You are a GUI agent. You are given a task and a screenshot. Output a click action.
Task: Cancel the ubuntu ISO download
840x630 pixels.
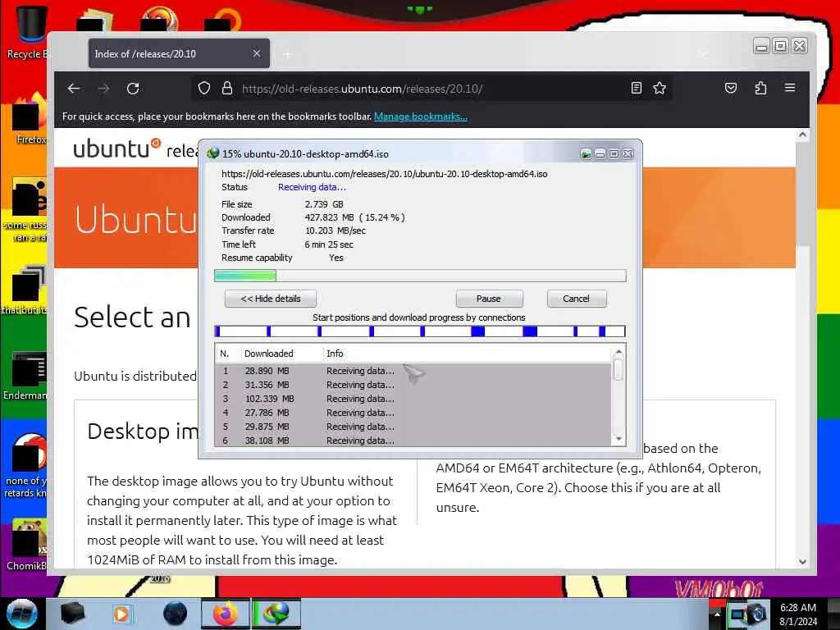coord(577,299)
